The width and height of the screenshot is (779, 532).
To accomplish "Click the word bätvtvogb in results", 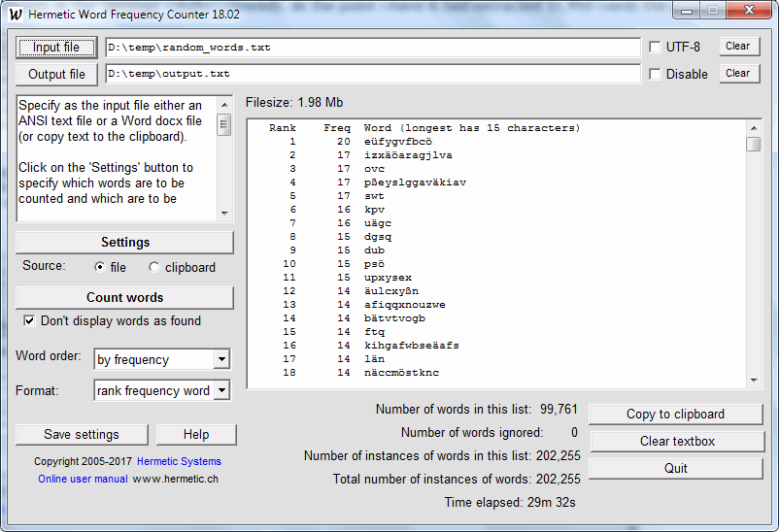I will coord(394,317).
